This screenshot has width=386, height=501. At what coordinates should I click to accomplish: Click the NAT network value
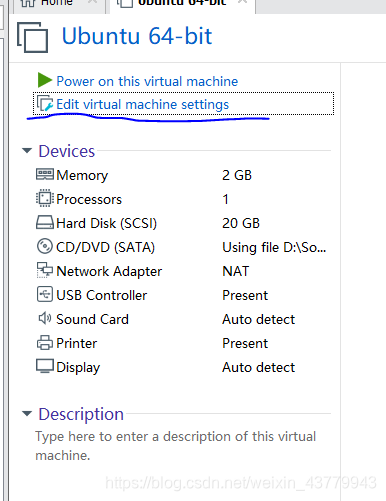(236, 271)
